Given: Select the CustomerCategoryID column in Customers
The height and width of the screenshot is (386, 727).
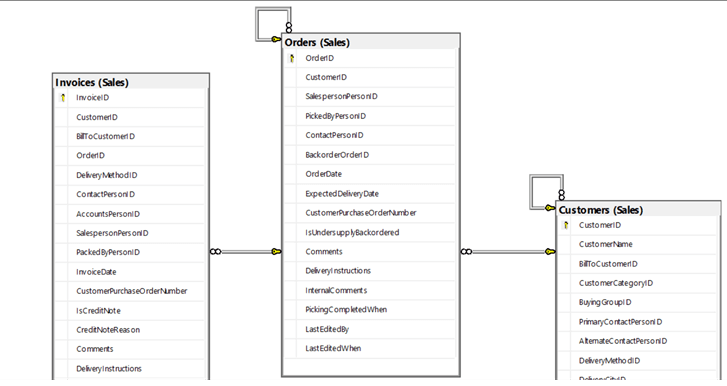Looking at the screenshot, I should [638, 283].
